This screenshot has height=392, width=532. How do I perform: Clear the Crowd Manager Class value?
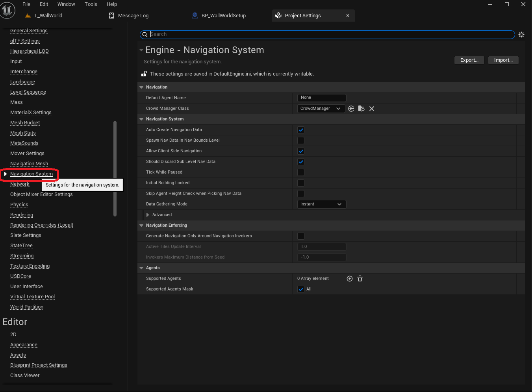pyautogui.click(x=372, y=109)
